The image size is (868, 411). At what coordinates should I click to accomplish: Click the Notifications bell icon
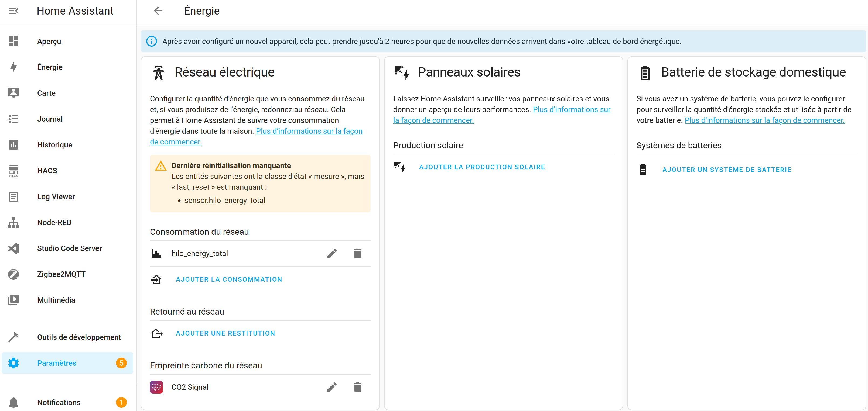13,402
